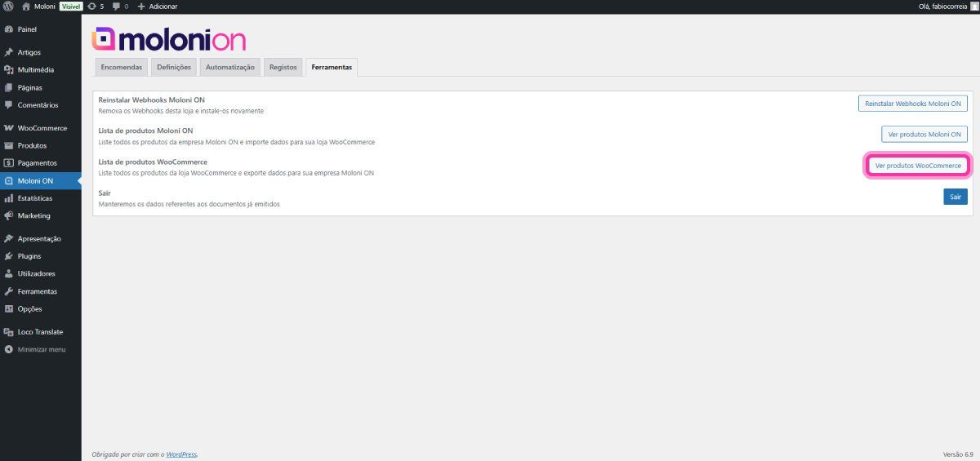Open Loco Translate label in sidebar
This screenshot has height=461, width=980.
pyautogui.click(x=40, y=332)
